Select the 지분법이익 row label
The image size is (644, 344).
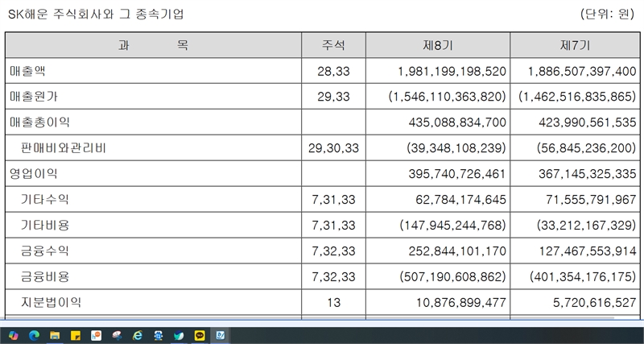[x=51, y=302]
